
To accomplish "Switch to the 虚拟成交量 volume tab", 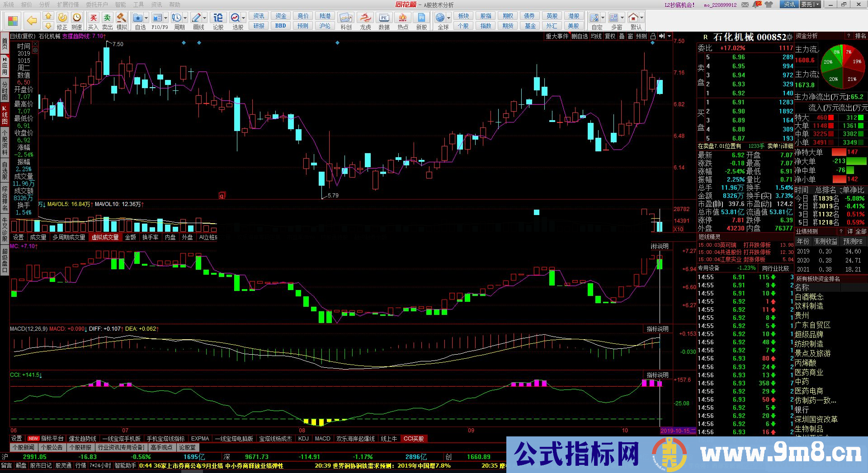I will point(105,237).
